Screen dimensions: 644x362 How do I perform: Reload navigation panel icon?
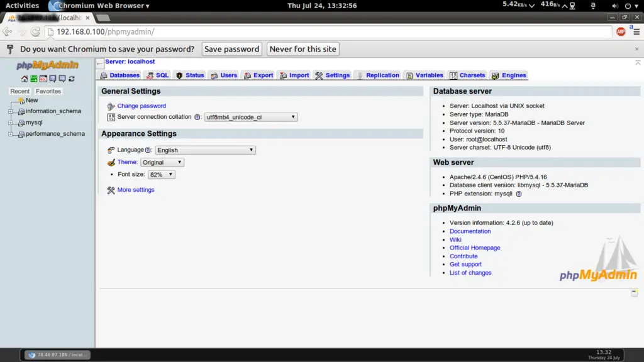72,79
